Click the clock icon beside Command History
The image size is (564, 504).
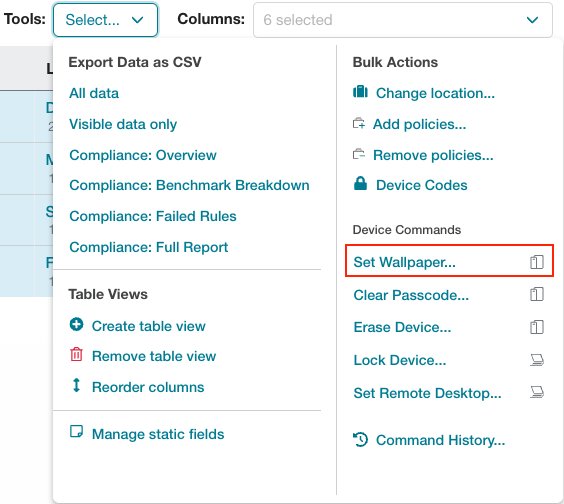click(x=360, y=439)
